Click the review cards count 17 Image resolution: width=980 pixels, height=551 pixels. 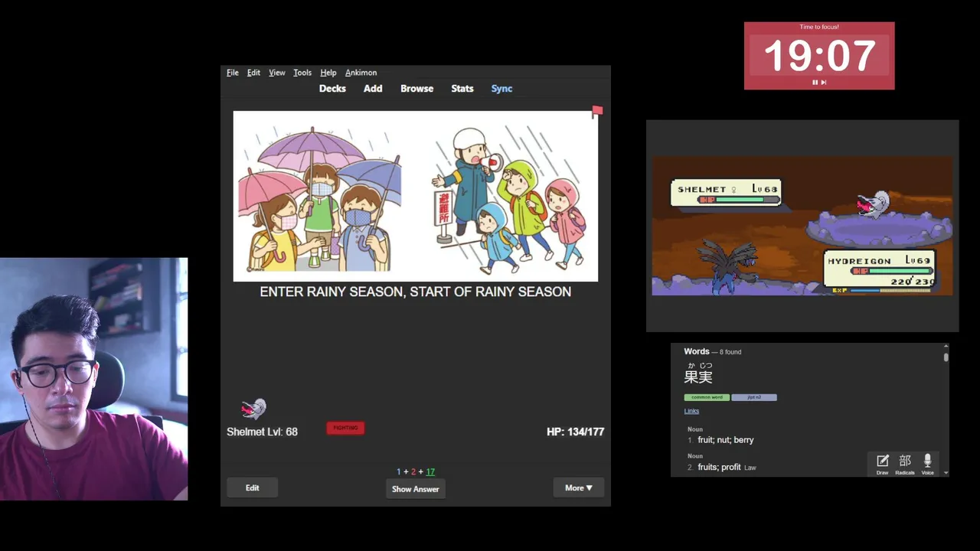(x=430, y=472)
